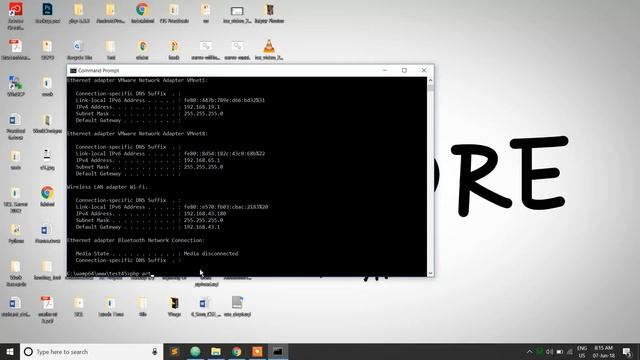Select the Python file icon on the desktop
The width and height of the screenshot is (640, 360).
coord(16,230)
